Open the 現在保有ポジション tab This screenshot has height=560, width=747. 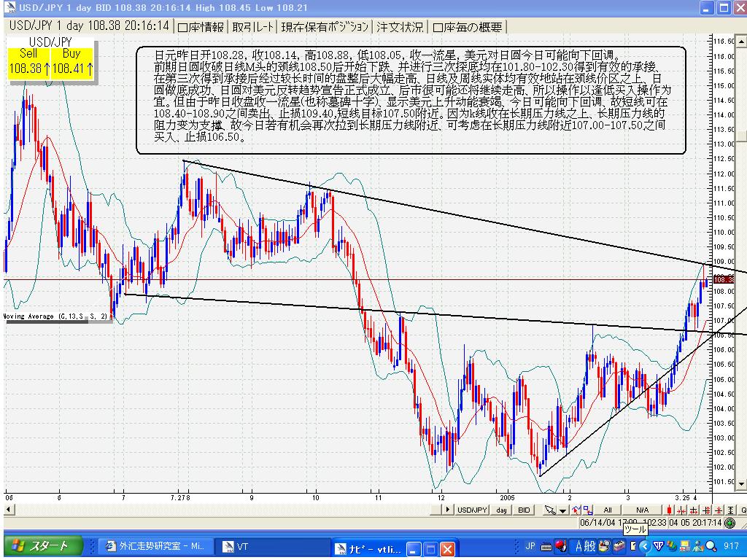[x=325, y=27]
